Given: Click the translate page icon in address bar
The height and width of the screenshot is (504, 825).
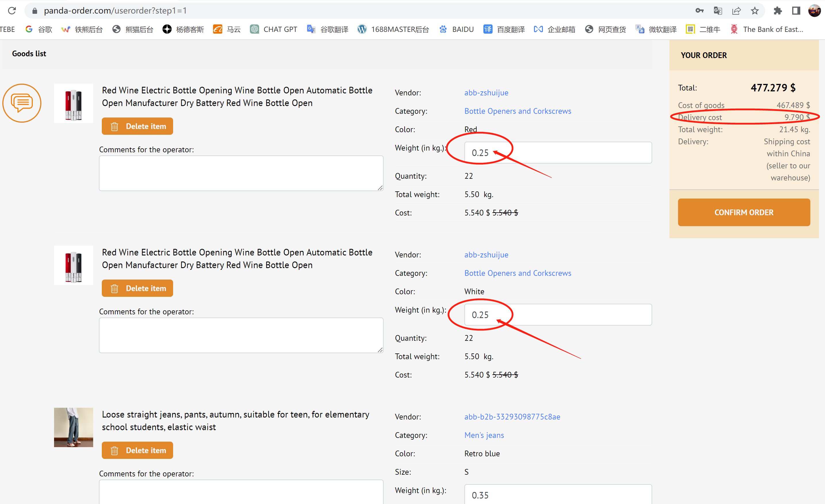Looking at the screenshot, I should [717, 11].
